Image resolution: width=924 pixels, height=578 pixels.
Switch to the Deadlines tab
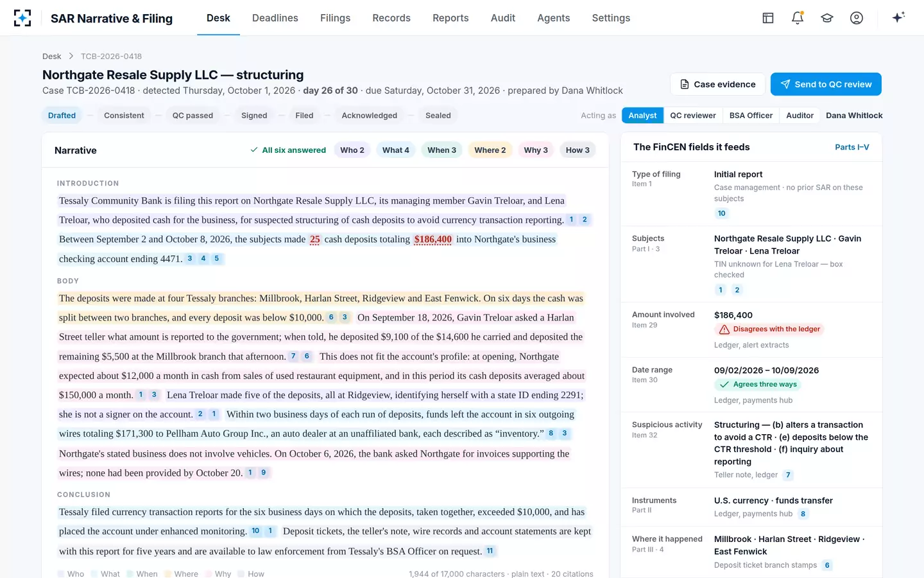tap(275, 18)
